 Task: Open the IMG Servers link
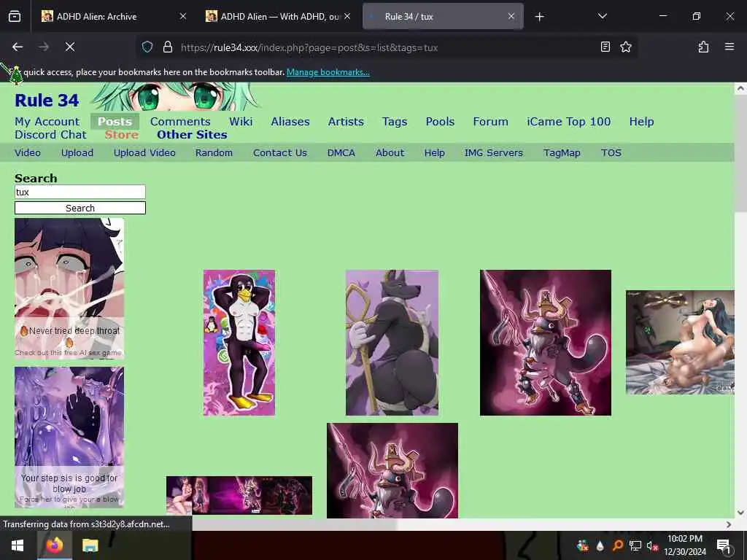click(494, 153)
